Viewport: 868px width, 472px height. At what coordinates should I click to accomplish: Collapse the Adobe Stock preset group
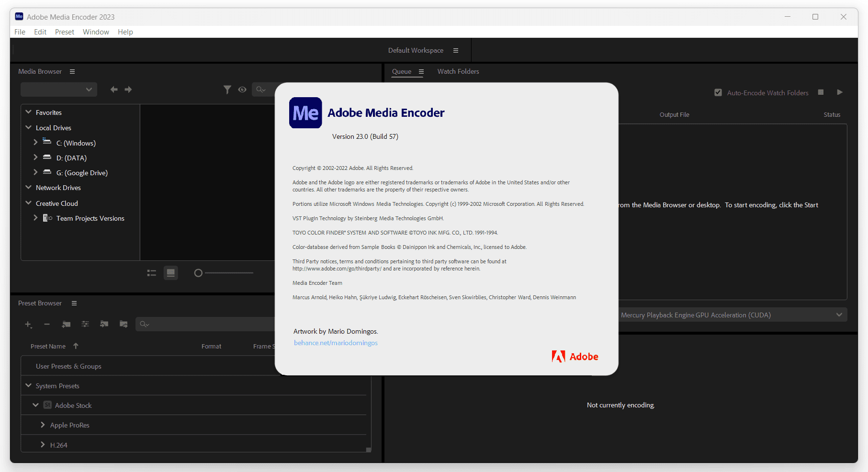[x=35, y=405]
